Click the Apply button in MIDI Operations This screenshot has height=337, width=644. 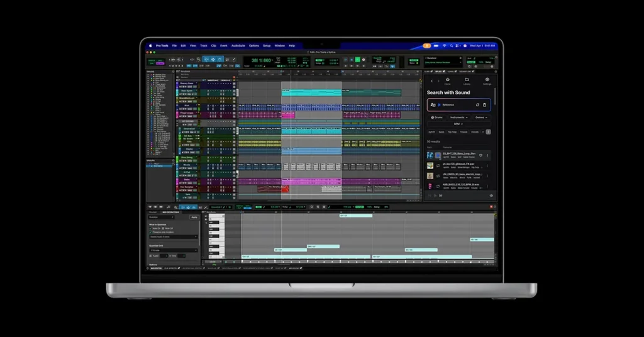194,217
